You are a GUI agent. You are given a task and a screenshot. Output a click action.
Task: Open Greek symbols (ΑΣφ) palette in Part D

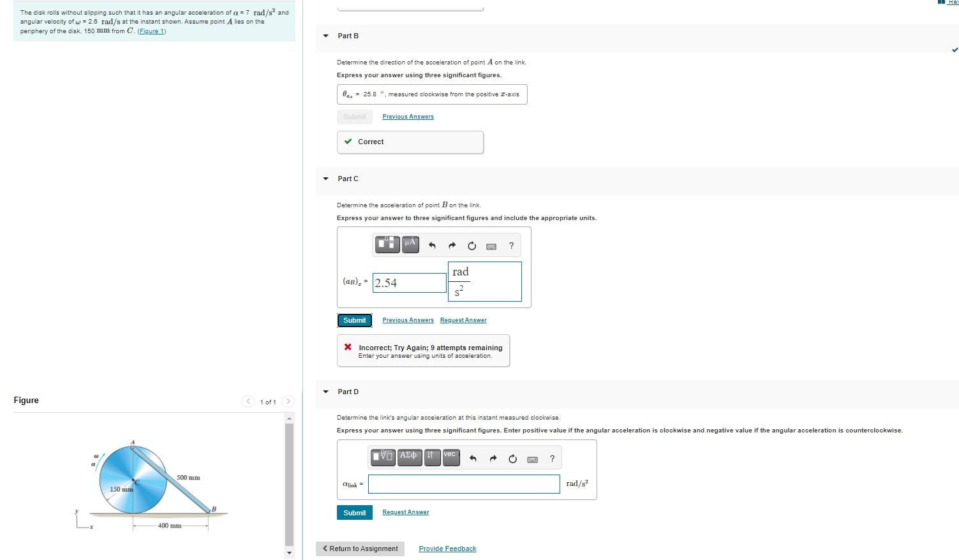pos(409,457)
